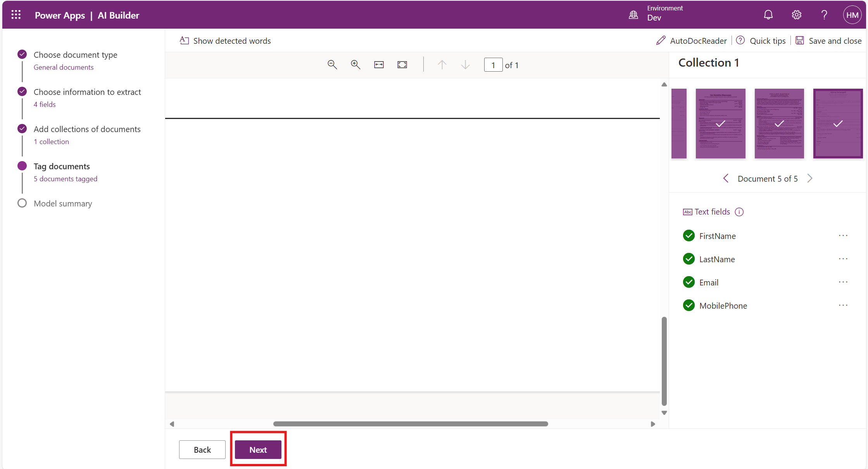Open more options for LastName field
Viewport: 868px width, 469px height.
pyautogui.click(x=843, y=259)
